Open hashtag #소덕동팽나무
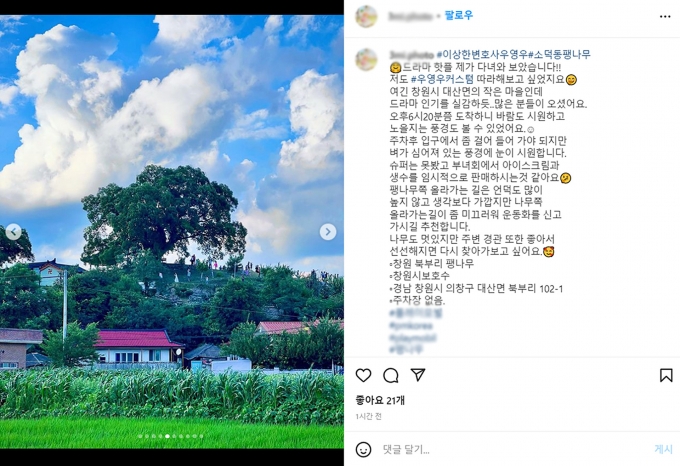The image size is (680, 466). 559,55
